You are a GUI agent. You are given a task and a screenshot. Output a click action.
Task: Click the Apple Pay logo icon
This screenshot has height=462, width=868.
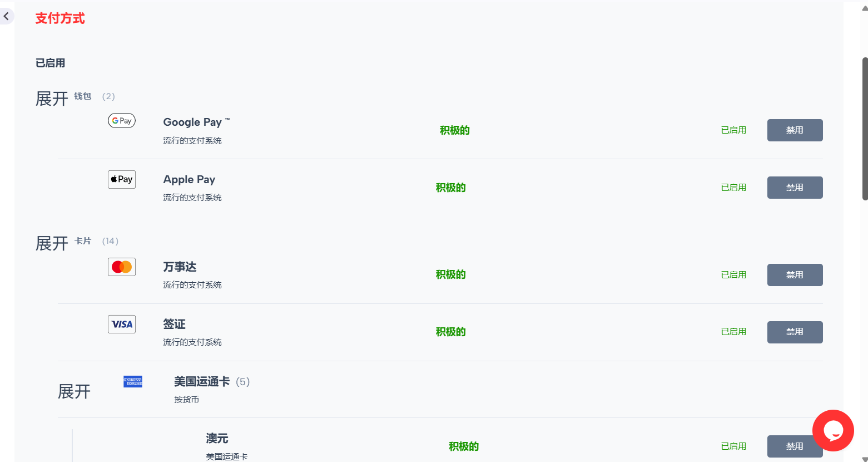click(x=122, y=179)
